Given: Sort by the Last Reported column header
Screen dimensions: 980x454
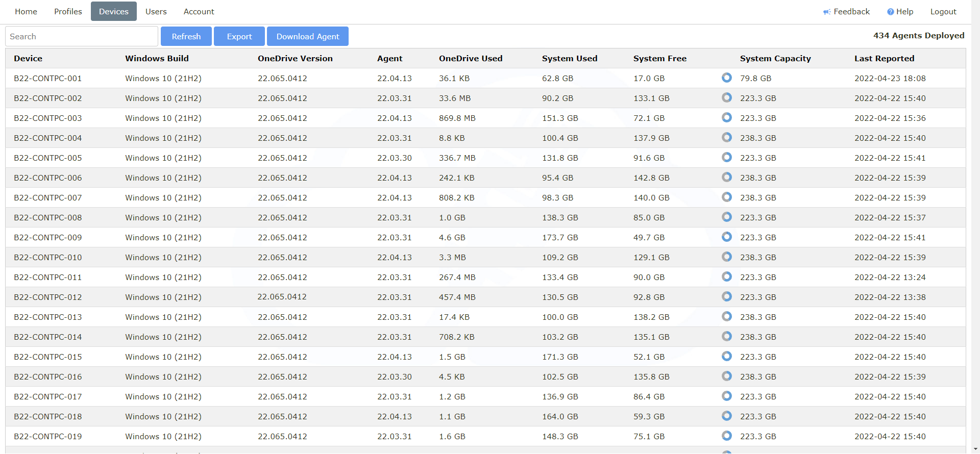Looking at the screenshot, I should tap(884, 58).
